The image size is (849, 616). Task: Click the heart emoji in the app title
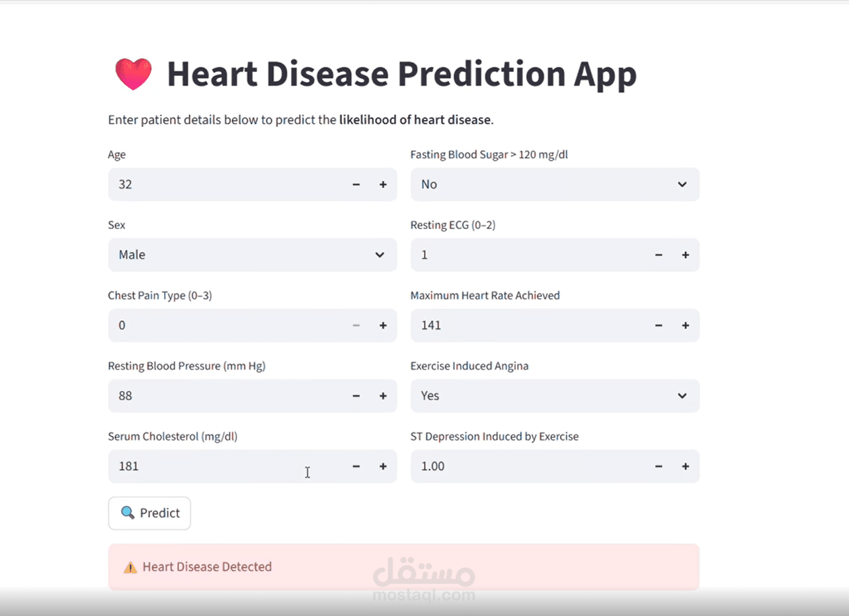tap(133, 74)
